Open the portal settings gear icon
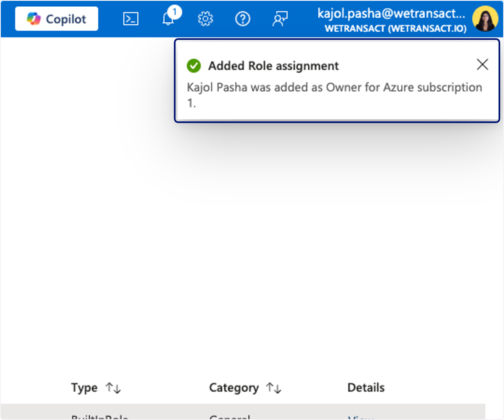Screen dimensions: 504x420 205,19
